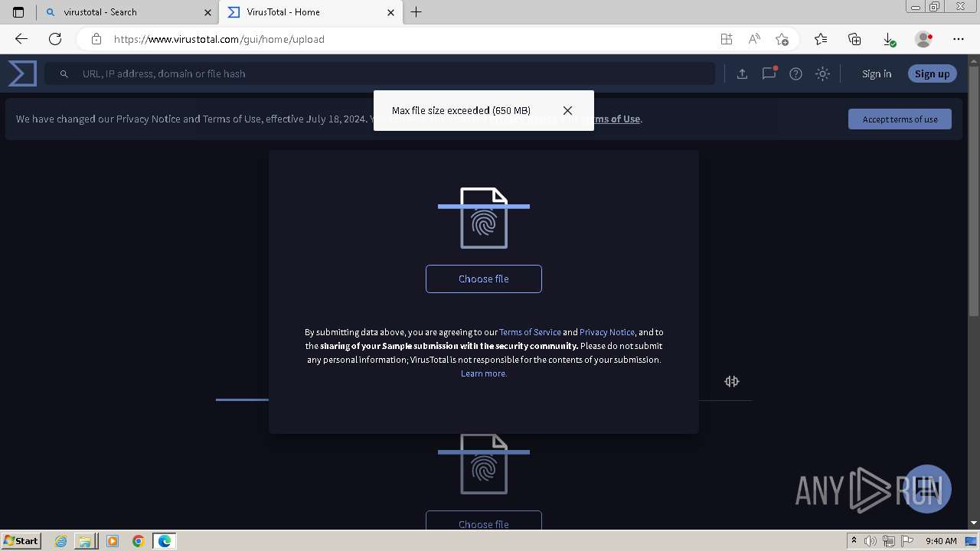Open the Downloads icon in toolbar
Viewport: 980px width, 551px height.
[x=889, y=39]
